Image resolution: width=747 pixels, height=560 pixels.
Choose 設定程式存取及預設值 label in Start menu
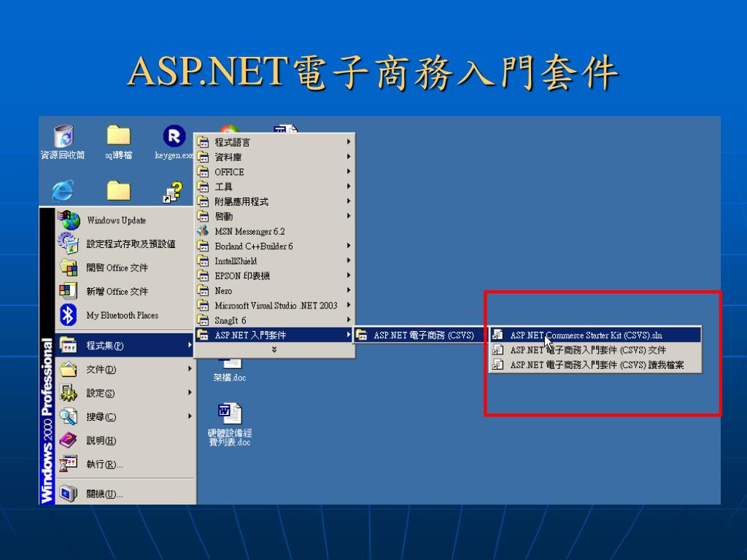click(131, 244)
